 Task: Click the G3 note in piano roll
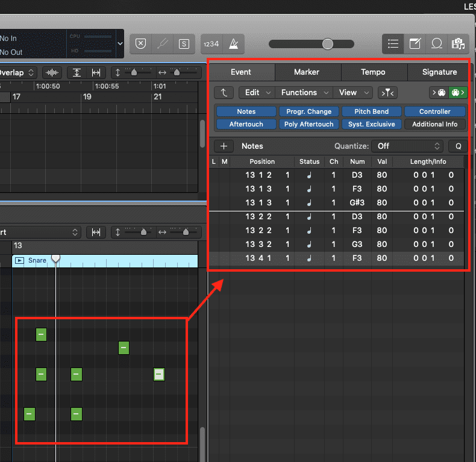pos(124,348)
